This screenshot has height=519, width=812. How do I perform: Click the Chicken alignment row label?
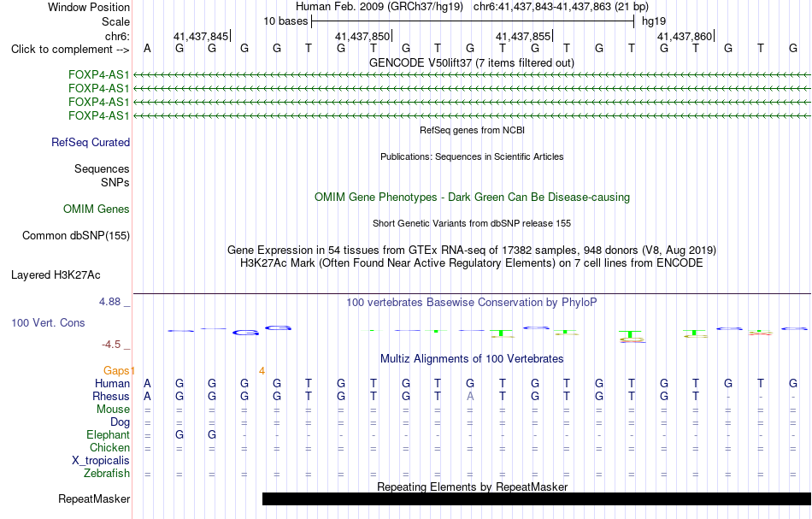(109, 447)
